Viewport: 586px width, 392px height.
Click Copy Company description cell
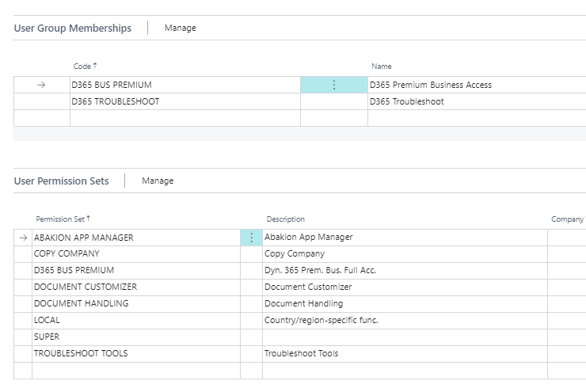point(405,253)
